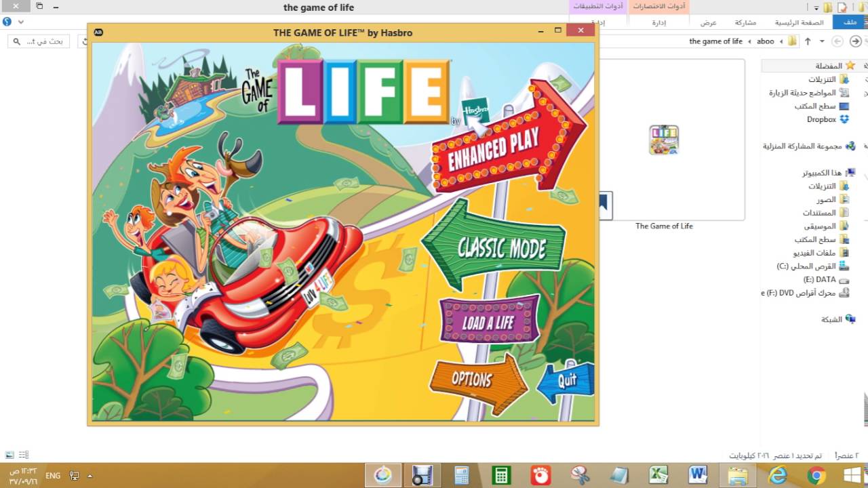Go up one folder level
Screen dimensions: 868x488
[x=808, y=41]
